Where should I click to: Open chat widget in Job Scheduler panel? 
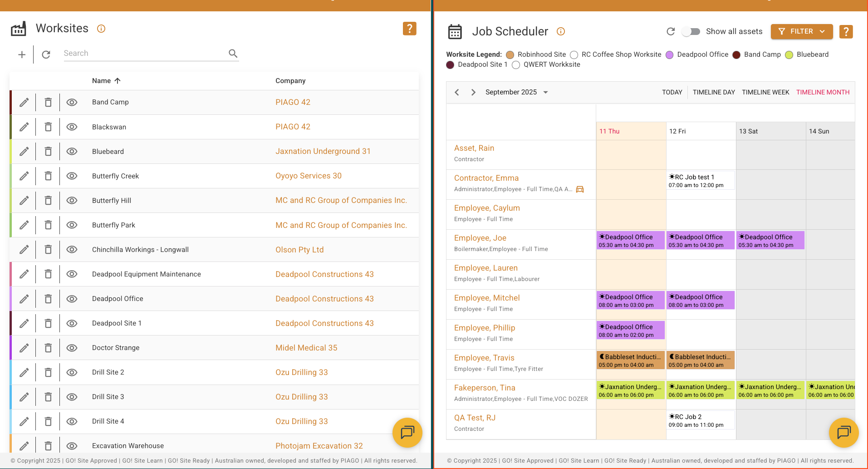pyautogui.click(x=843, y=432)
